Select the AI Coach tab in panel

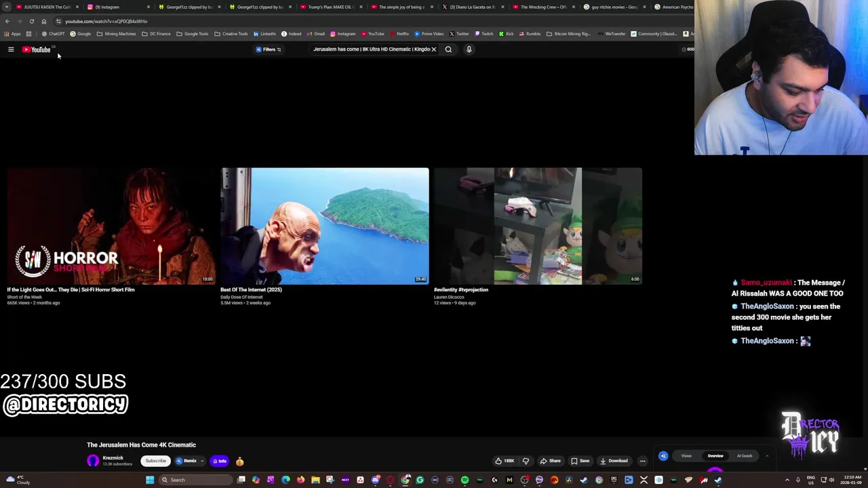coord(745,456)
